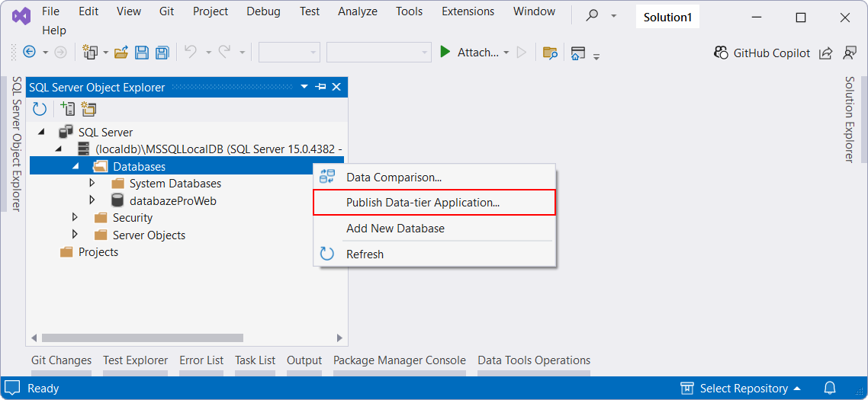Click the window layout toolbar icon
The image size is (868, 400).
tap(578, 53)
